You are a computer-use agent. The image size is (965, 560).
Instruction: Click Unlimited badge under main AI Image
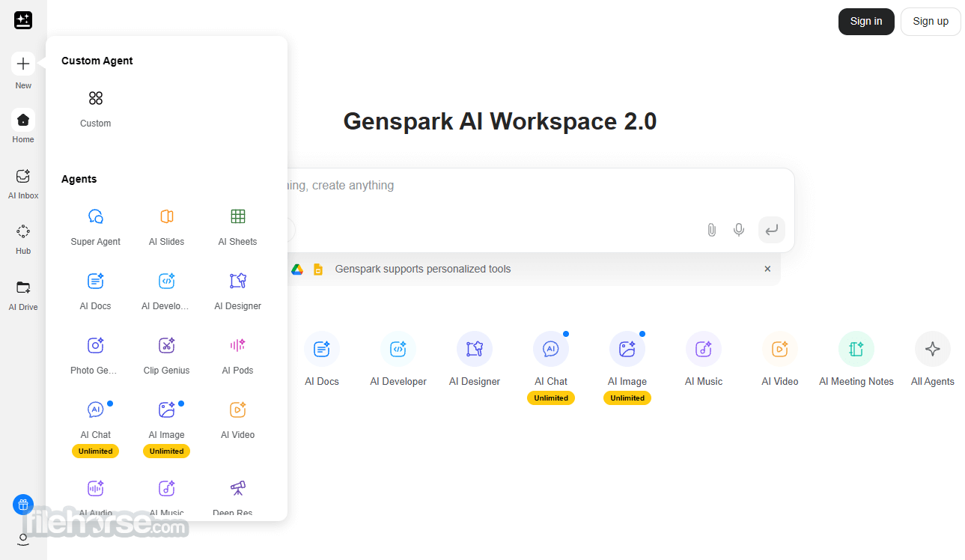point(627,398)
